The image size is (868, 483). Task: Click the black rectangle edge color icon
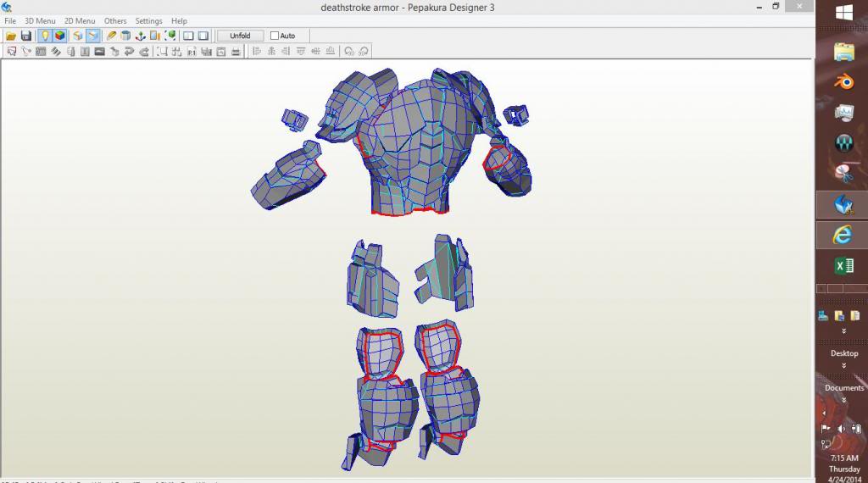pos(100,52)
